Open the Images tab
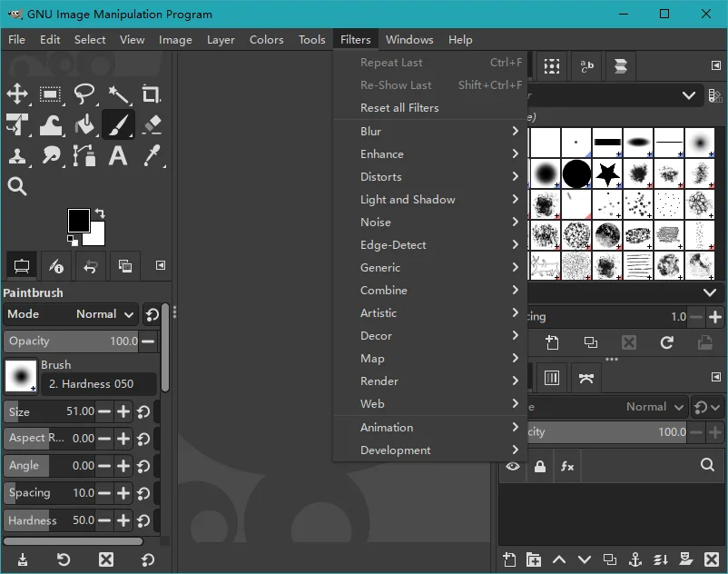 coord(125,266)
